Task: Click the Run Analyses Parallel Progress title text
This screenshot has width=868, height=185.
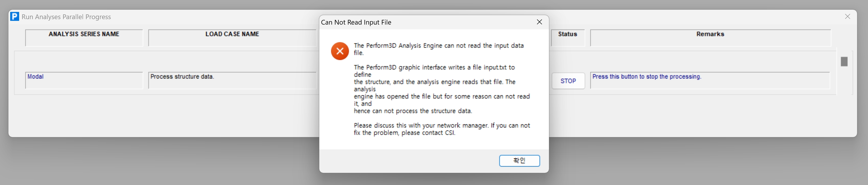Action: point(66,17)
